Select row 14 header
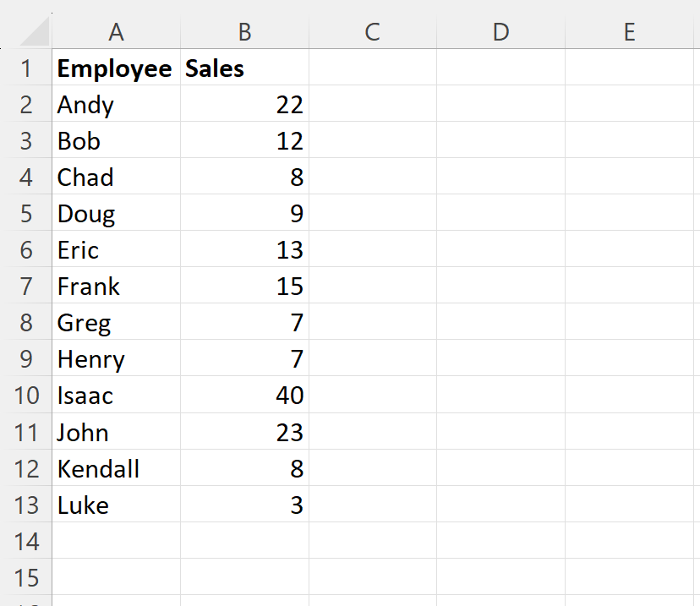This screenshot has width=700, height=606. (26, 540)
